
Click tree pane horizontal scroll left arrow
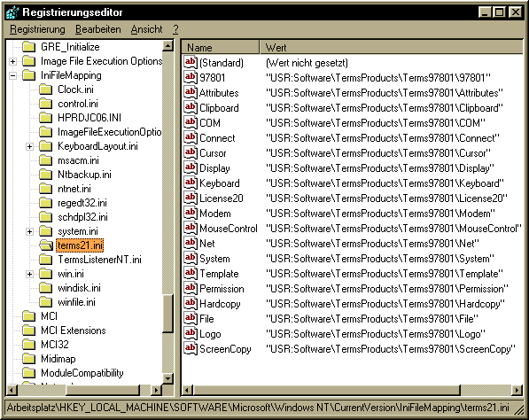pos(12,390)
